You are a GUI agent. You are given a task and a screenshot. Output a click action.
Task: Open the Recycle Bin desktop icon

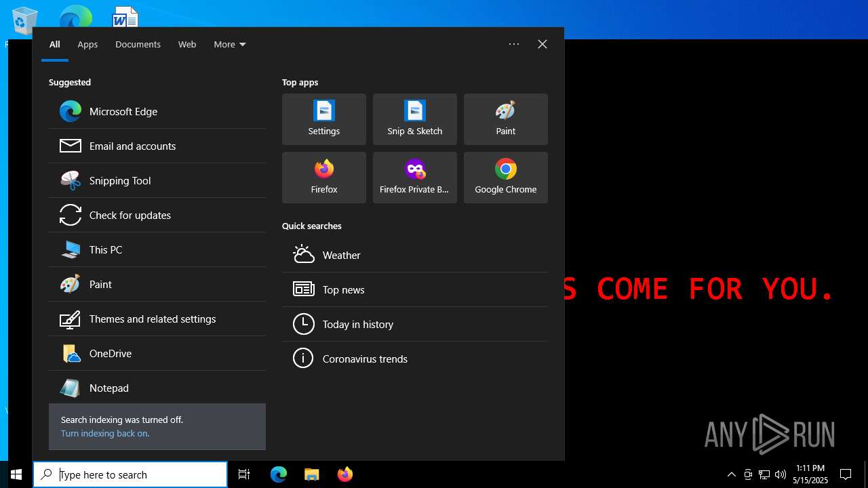coord(25,20)
